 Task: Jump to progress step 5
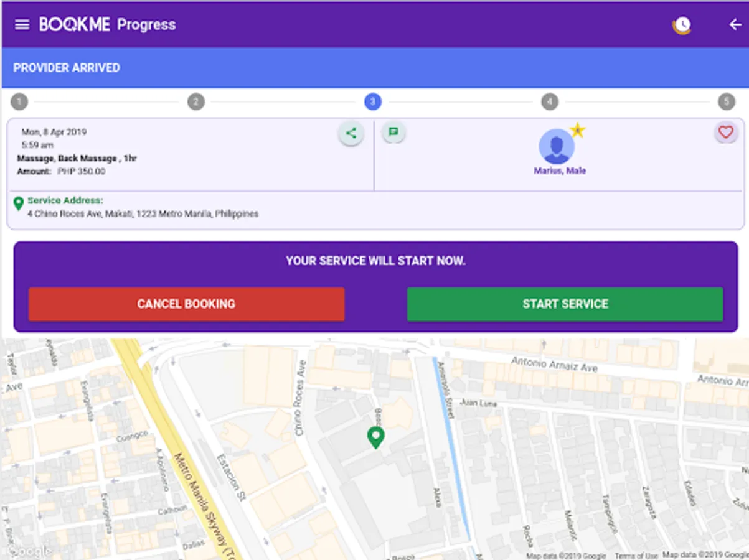[727, 101]
